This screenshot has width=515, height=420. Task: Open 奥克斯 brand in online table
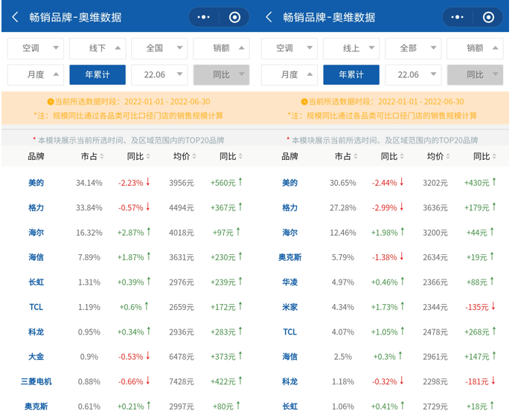290,257
